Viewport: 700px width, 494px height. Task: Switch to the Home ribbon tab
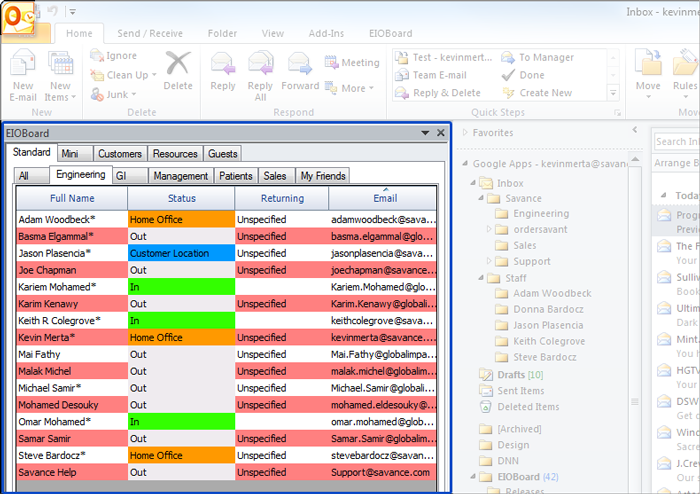79,33
